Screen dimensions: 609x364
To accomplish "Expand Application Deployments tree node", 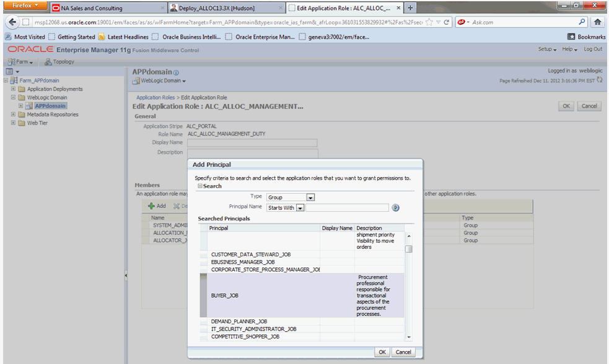I will pos(13,89).
